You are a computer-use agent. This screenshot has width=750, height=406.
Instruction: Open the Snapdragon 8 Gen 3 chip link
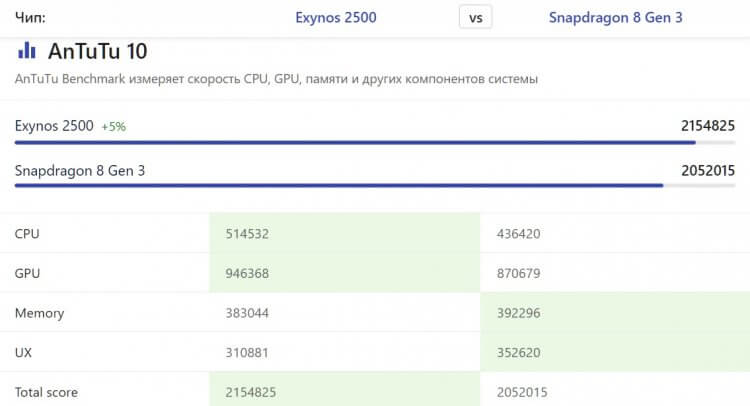(x=616, y=18)
